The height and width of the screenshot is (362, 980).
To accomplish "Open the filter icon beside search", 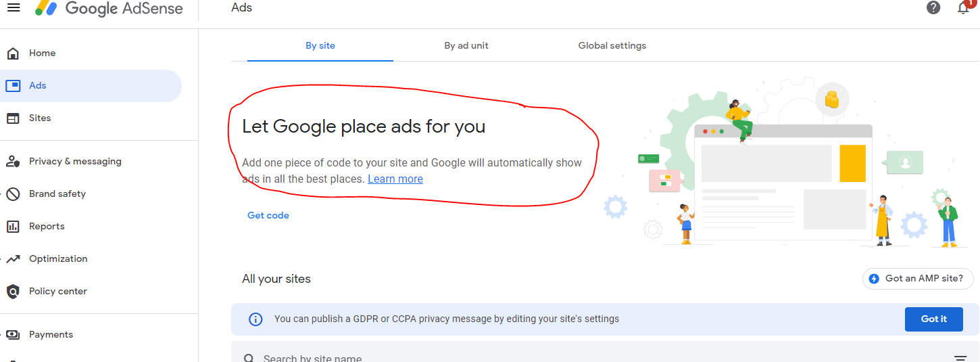I will coord(960,359).
